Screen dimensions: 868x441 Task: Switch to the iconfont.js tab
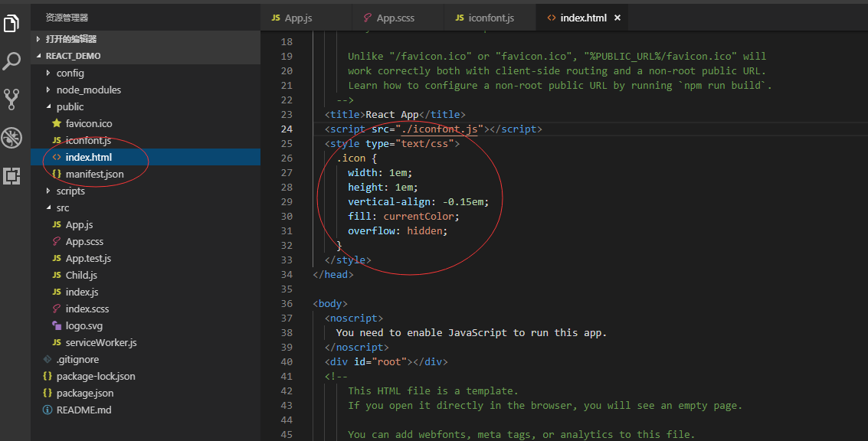click(x=490, y=18)
